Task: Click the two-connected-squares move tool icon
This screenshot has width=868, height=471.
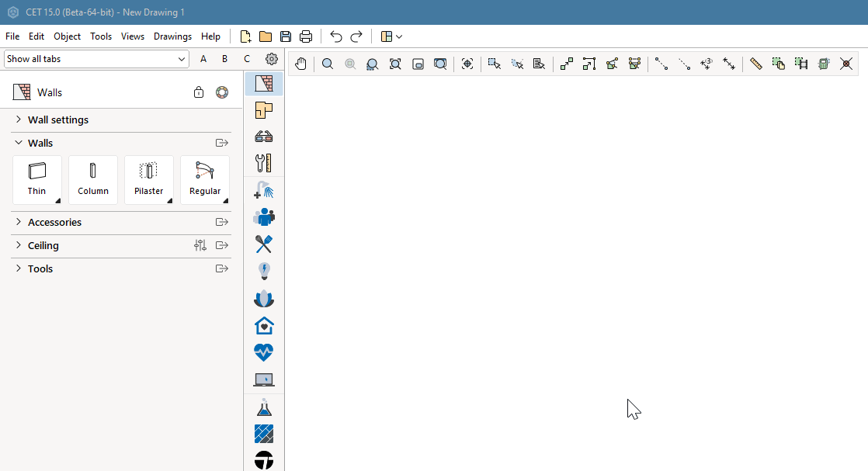Action: (x=566, y=64)
